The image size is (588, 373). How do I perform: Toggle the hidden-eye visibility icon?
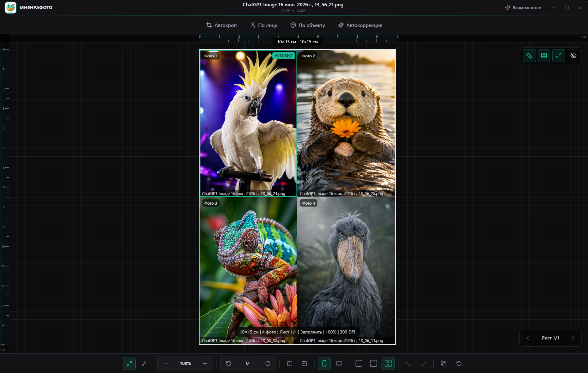573,56
